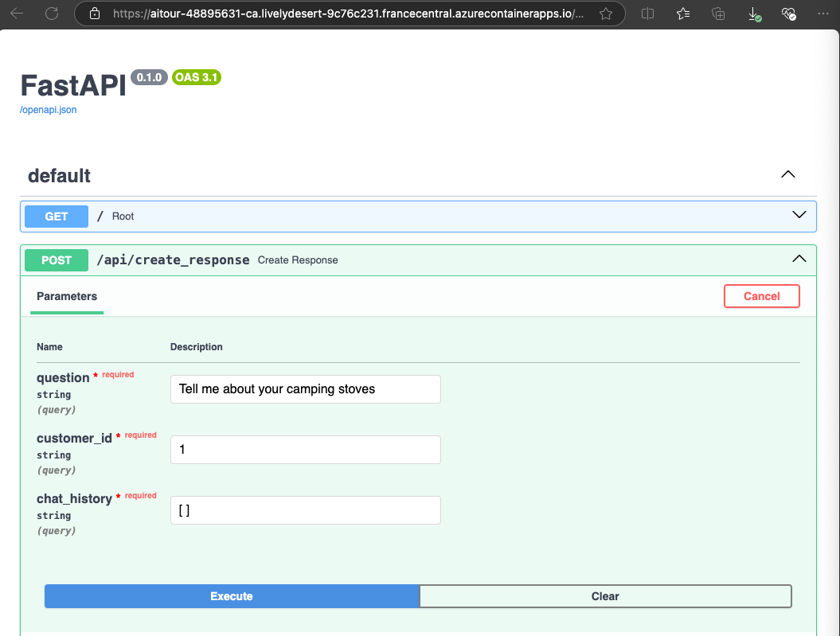Viewport: 840px width, 636px height.
Task: Go back using the browser back arrow
Action: click(17, 14)
